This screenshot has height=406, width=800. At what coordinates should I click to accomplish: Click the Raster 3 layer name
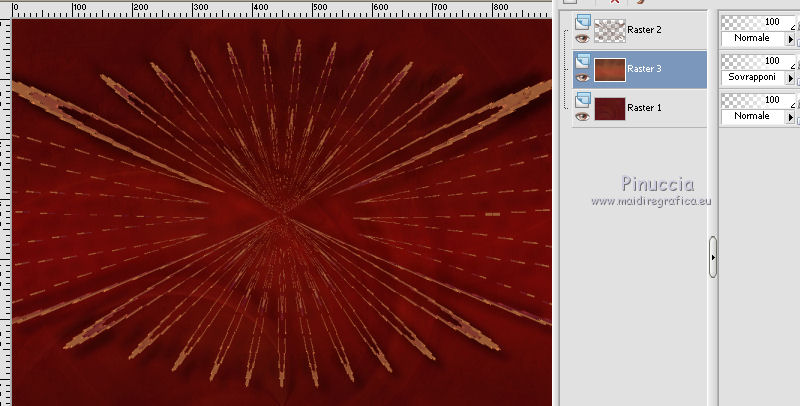tap(644, 68)
